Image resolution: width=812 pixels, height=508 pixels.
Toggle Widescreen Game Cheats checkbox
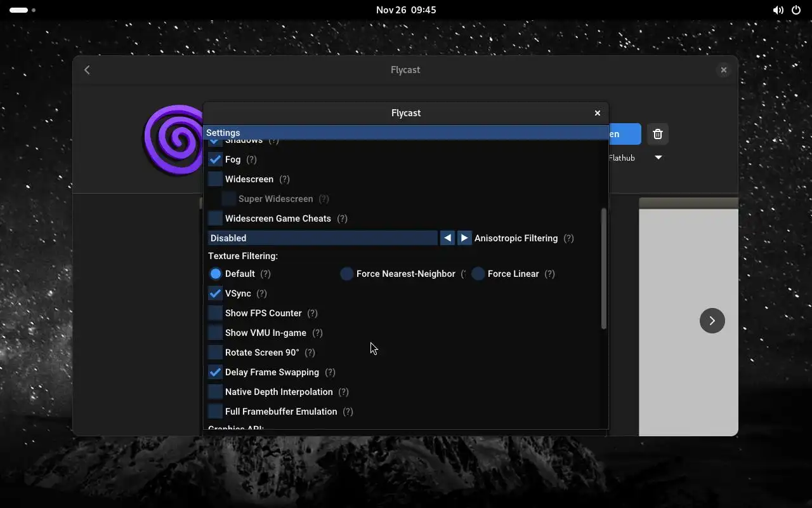coord(215,218)
